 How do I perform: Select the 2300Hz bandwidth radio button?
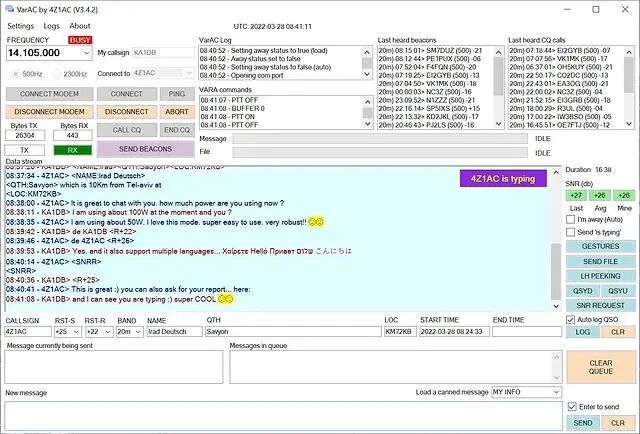(x=57, y=74)
